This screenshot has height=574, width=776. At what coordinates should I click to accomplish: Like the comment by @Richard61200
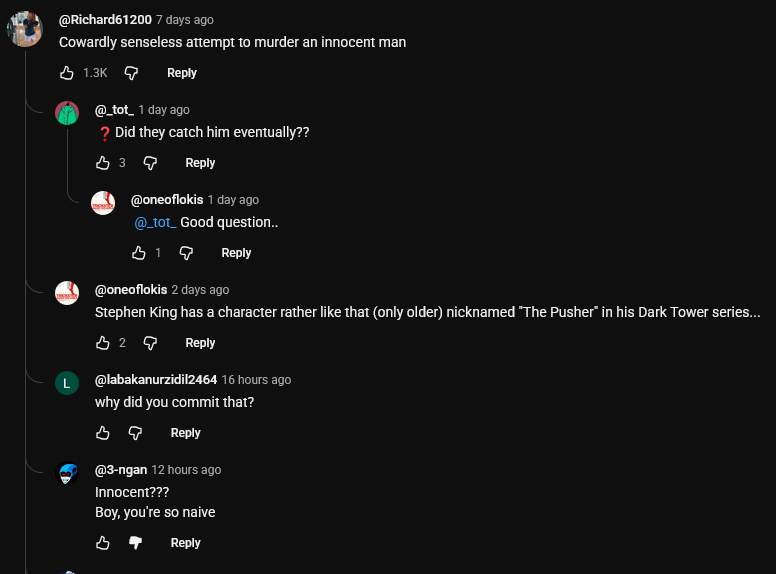pos(67,73)
